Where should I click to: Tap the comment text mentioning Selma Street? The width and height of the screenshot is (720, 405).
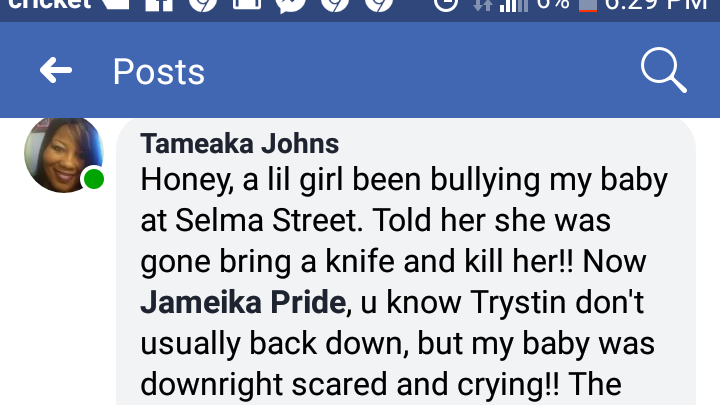pos(404,281)
